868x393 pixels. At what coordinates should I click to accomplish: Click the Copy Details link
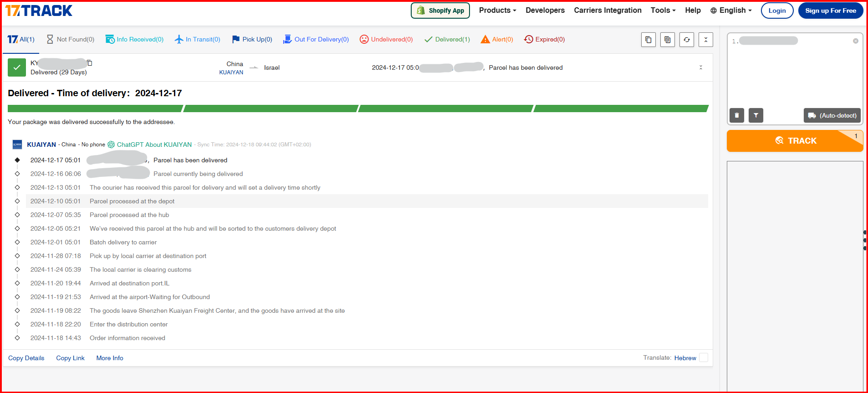[26, 358]
